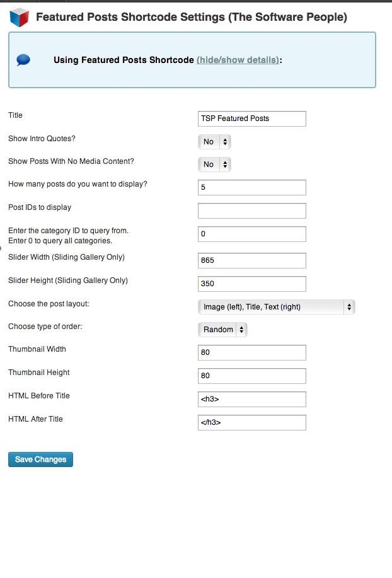Click the Slider Height field showing 350
This screenshot has width=392, height=578.
click(252, 284)
